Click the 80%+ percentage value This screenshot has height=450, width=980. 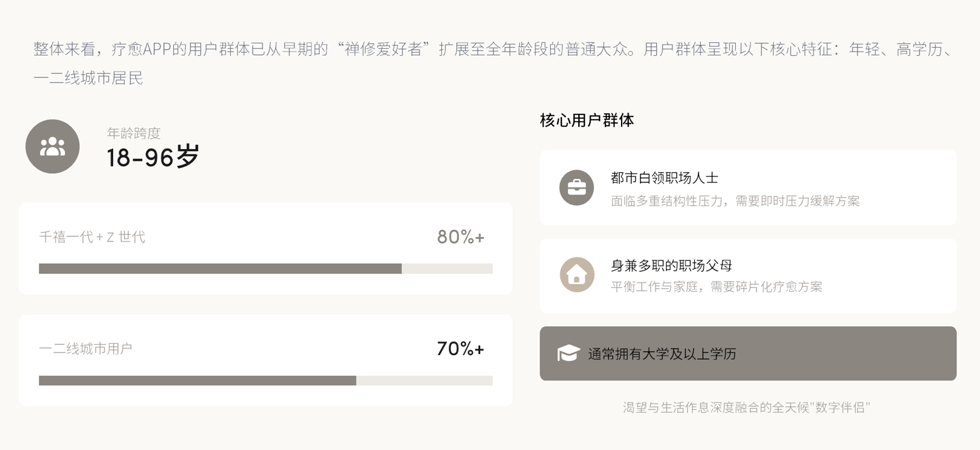point(460,237)
